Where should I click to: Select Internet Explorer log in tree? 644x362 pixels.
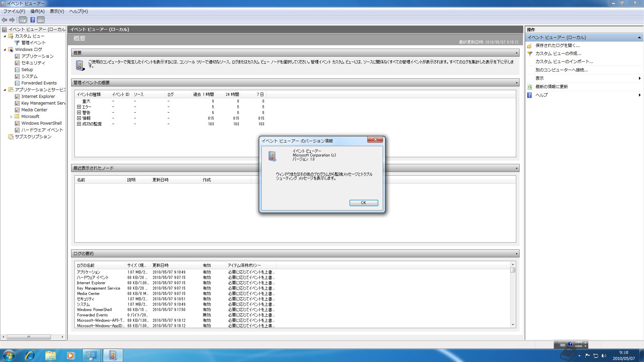coord(38,97)
